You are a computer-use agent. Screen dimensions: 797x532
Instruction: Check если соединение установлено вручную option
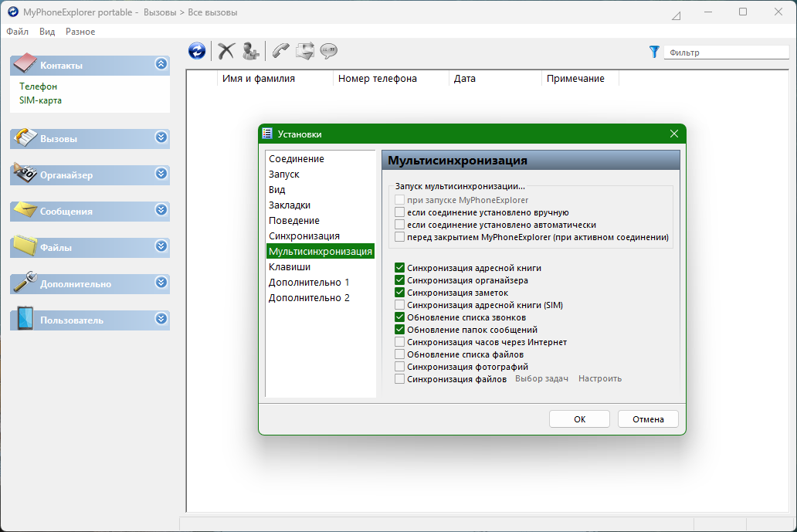point(399,212)
